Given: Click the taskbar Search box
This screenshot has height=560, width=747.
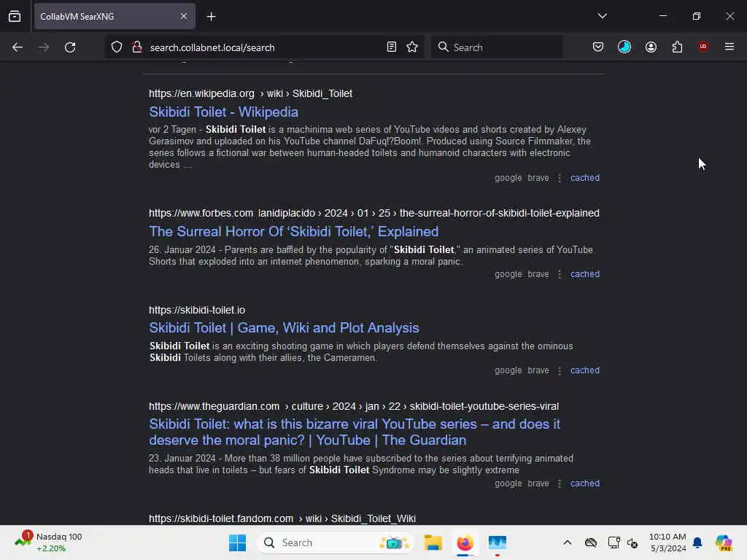Looking at the screenshot, I should coord(336,542).
